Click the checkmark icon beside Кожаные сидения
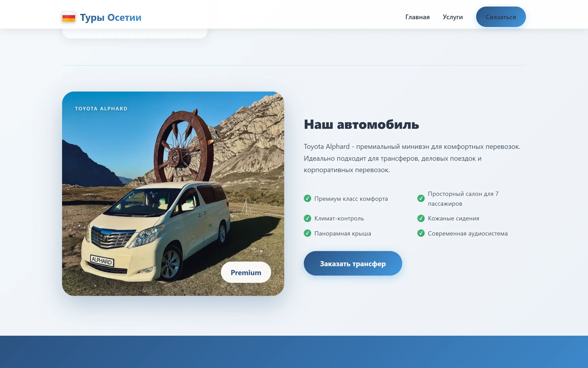Image resolution: width=588 pixels, height=368 pixels. click(x=421, y=218)
